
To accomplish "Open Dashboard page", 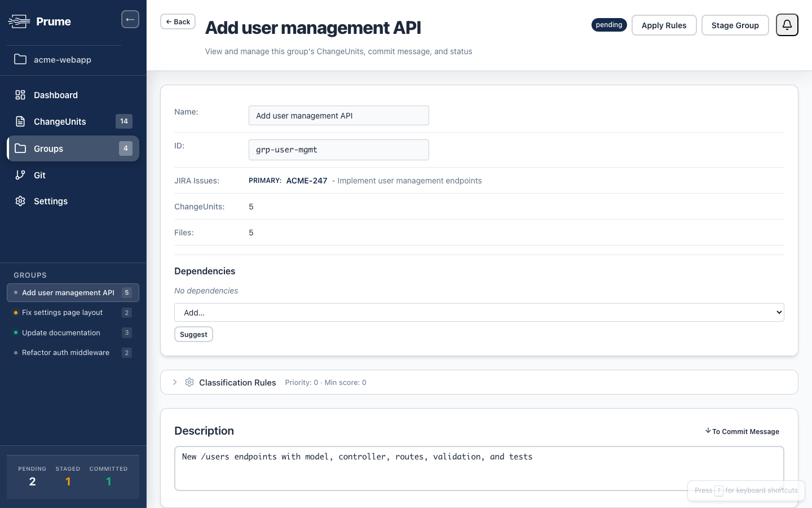I will [73, 95].
